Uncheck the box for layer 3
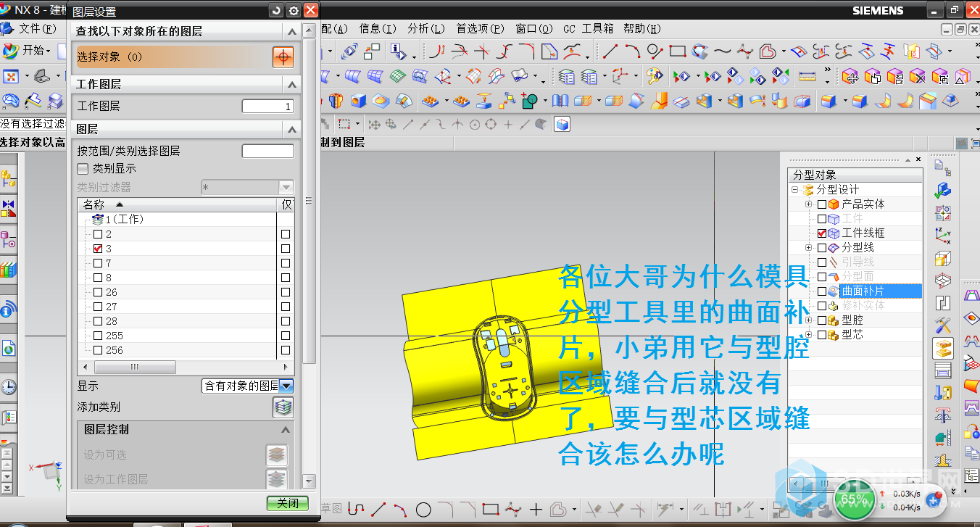980x527 pixels. tap(98, 249)
